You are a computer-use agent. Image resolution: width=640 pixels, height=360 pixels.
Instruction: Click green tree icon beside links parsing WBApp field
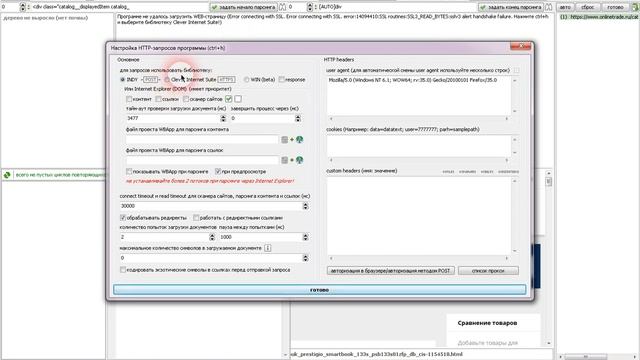pyautogui.click(x=299, y=160)
